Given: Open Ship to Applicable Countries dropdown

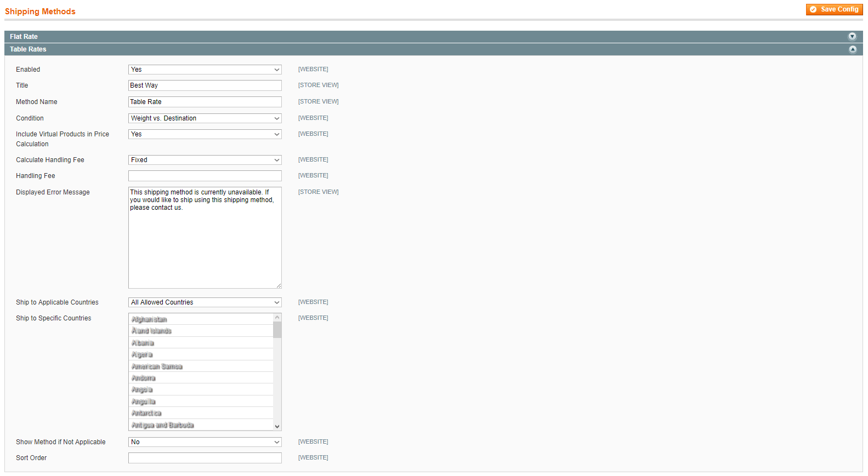Looking at the screenshot, I should (x=205, y=302).
